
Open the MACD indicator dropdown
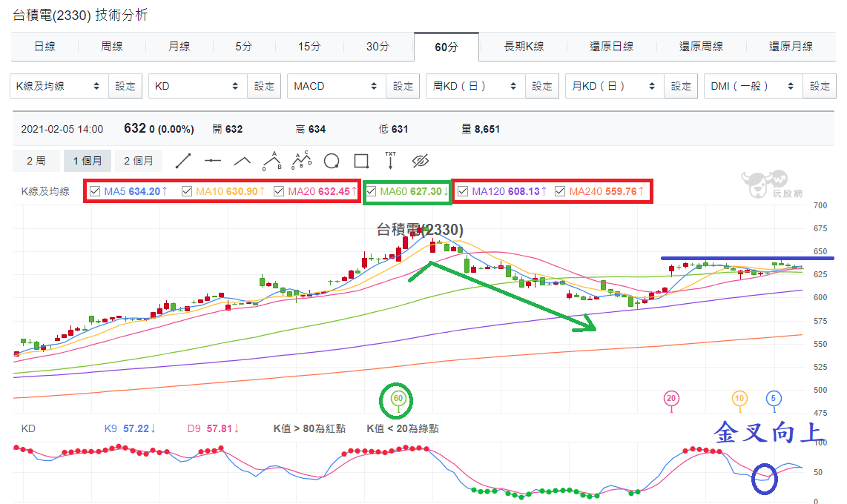[x=337, y=86]
